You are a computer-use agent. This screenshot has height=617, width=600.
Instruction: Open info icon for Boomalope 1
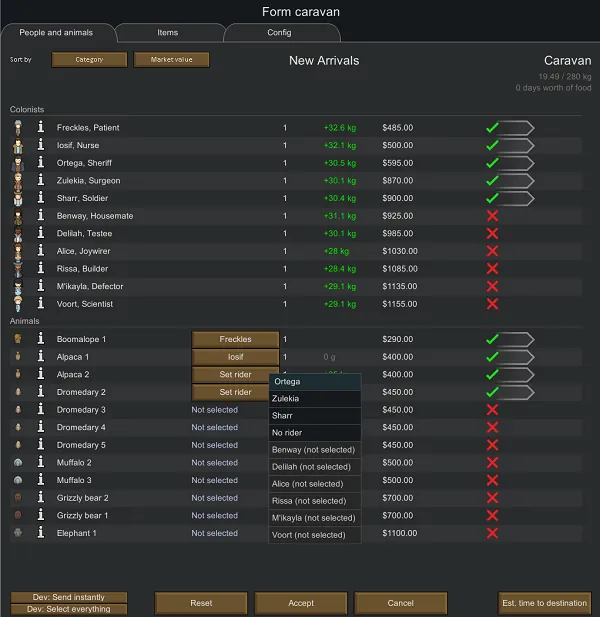[x=41, y=340]
